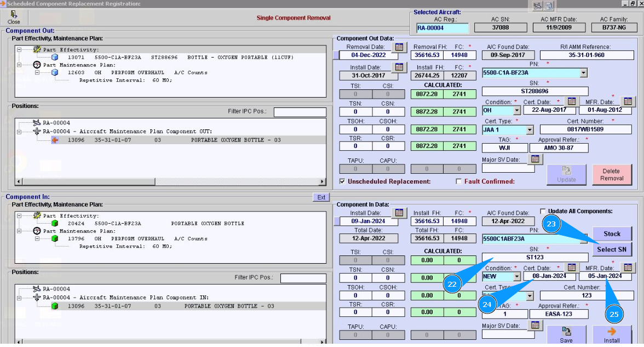Click the orange arrow on Component OUT position
644x347 pixels.
click(55, 140)
